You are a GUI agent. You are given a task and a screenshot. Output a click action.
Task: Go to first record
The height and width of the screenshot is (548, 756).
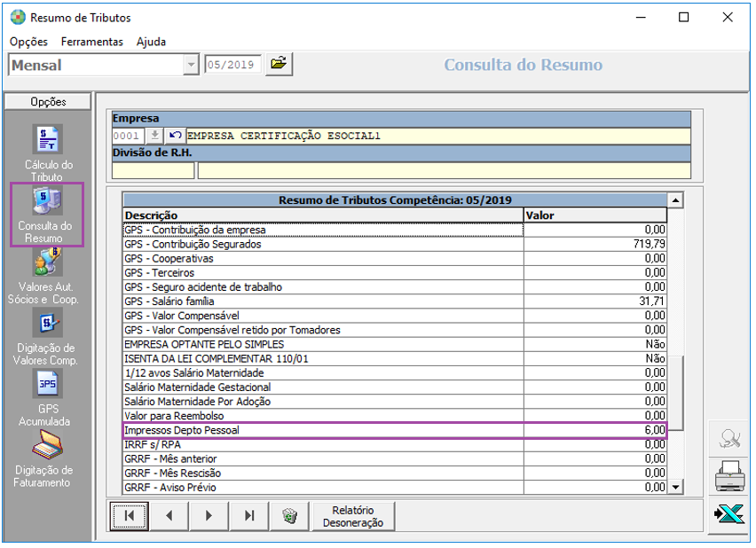coord(130,516)
